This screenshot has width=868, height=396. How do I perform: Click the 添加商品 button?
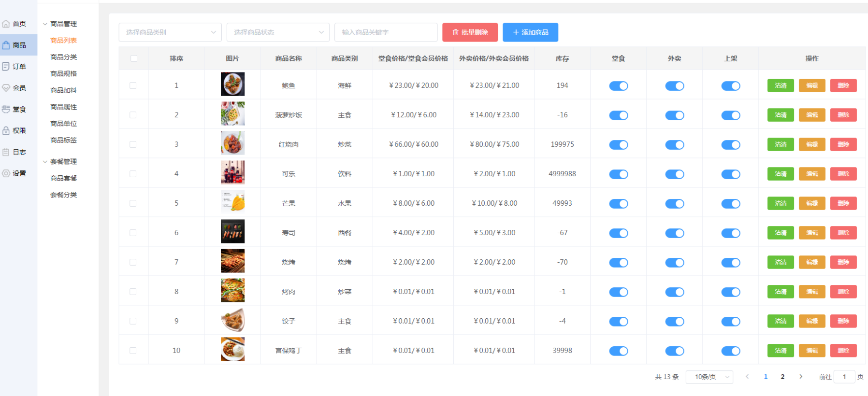click(x=530, y=32)
